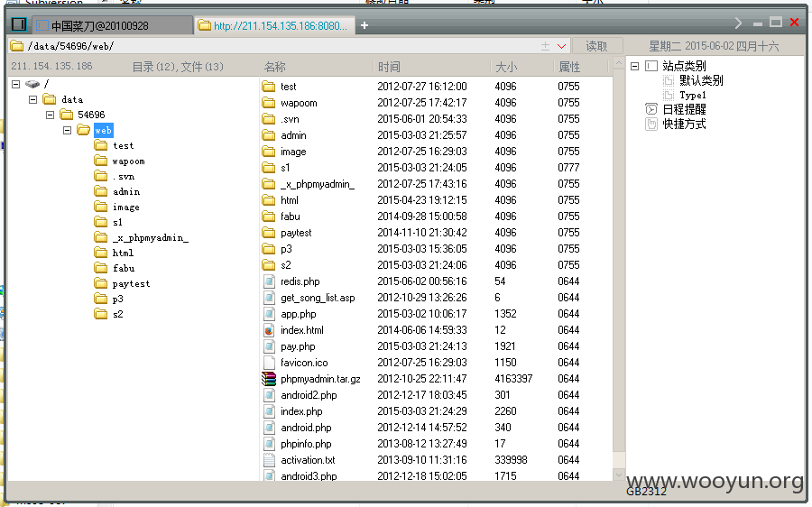Click the blank favicon.ico file icon

point(269,363)
